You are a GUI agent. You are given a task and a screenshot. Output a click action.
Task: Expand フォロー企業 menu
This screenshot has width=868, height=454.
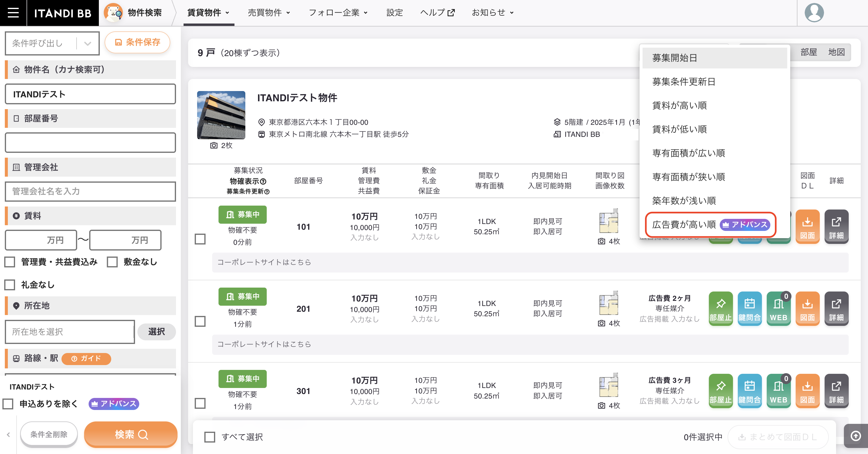coord(338,13)
